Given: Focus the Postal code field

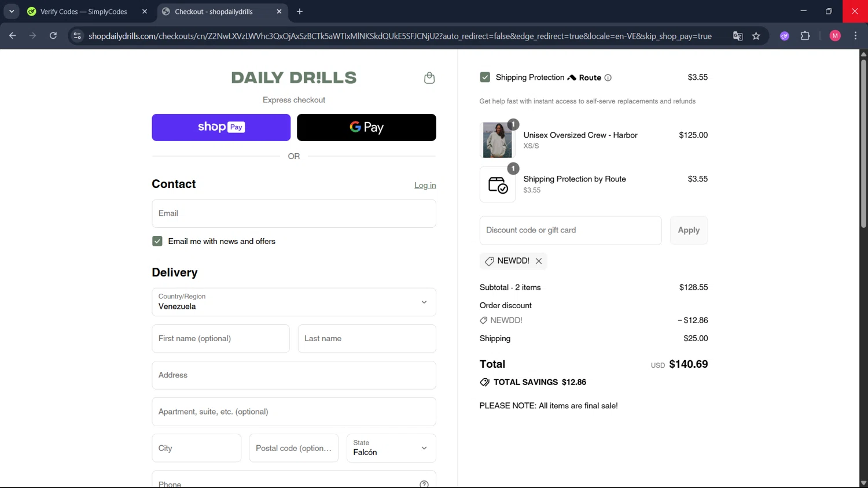Looking at the screenshot, I should click(293, 448).
